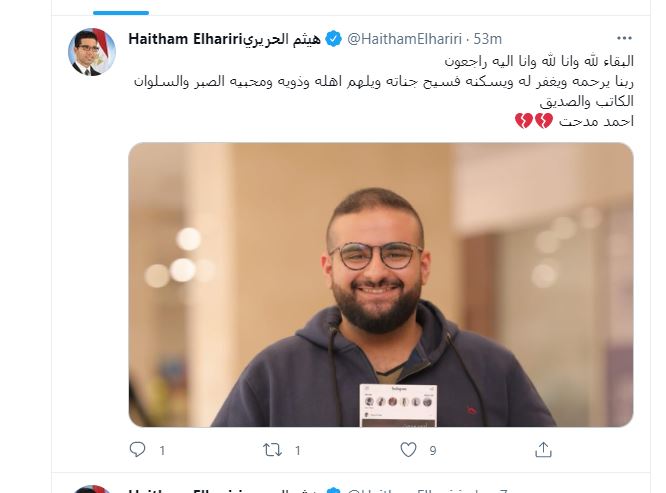Click the retweet count number 1

point(298,450)
